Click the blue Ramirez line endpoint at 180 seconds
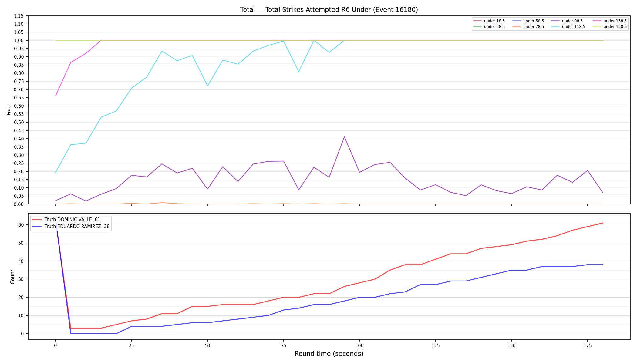Screen dimensions: 637x364 click(x=603, y=265)
